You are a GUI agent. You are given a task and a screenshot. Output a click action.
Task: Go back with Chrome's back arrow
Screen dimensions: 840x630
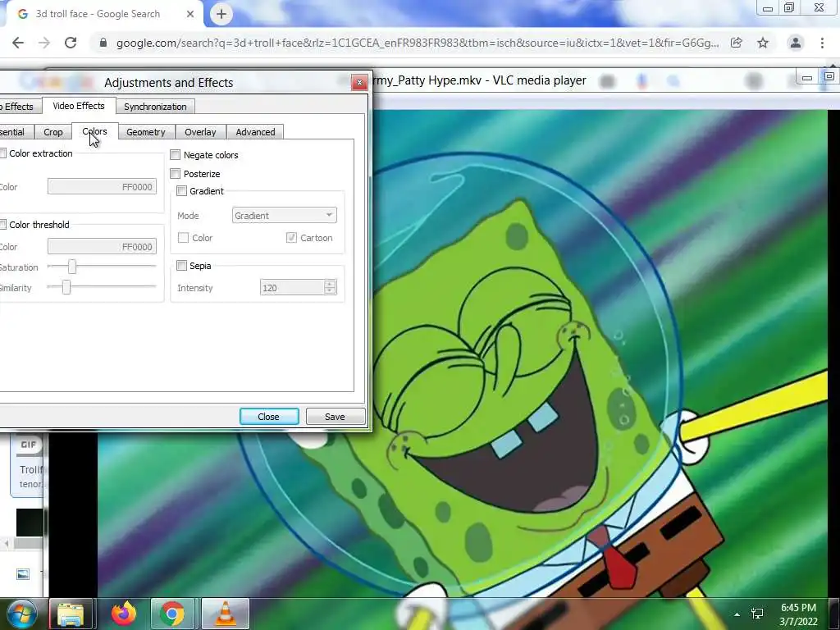(18, 43)
